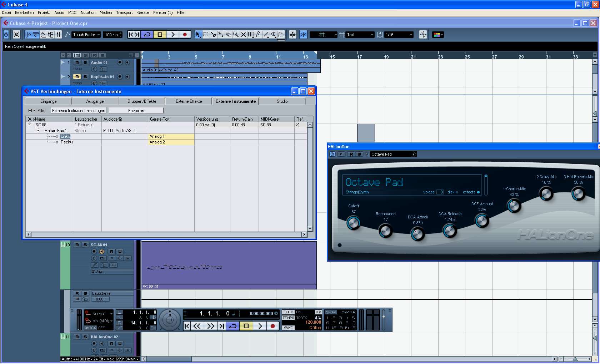600x364 pixels.
Task: Mute the Audio 01 track
Action: pos(77,62)
